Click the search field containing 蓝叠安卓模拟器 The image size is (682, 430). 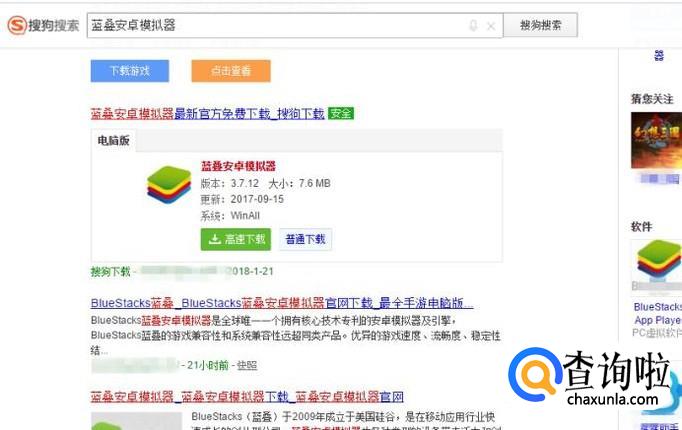click(295, 26)
